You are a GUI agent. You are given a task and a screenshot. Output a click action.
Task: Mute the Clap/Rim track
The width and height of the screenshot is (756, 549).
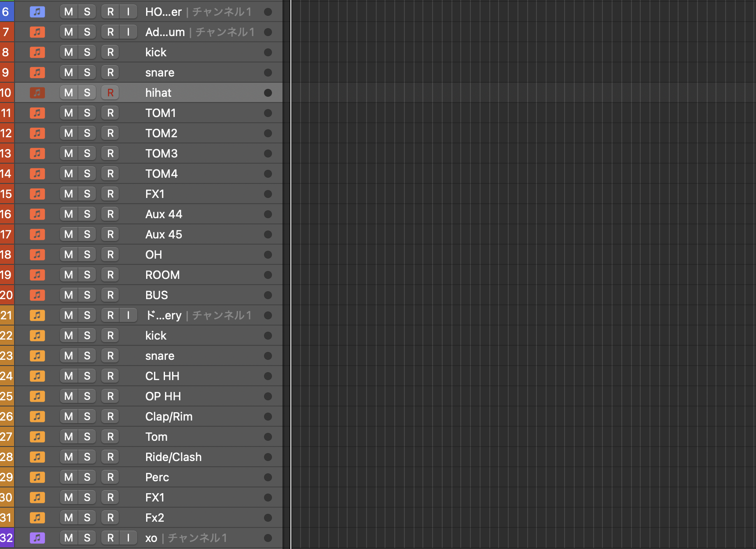click(69, 417)
